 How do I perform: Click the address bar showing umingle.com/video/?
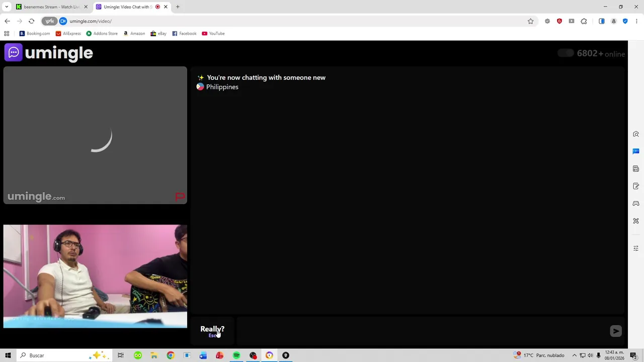click(x=297, y=21)
